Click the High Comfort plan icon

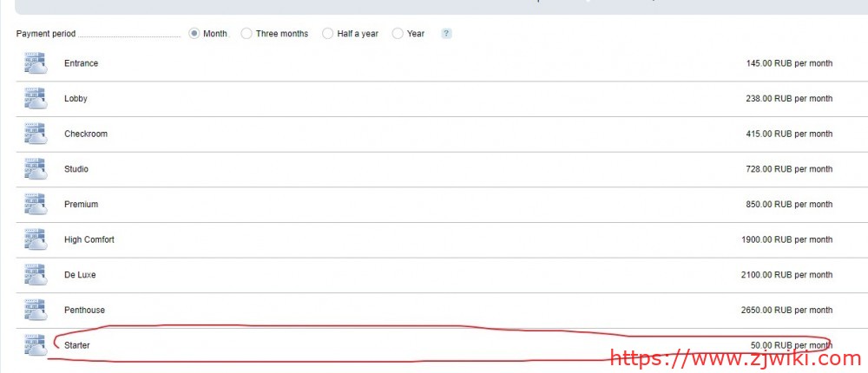[35, 239]
